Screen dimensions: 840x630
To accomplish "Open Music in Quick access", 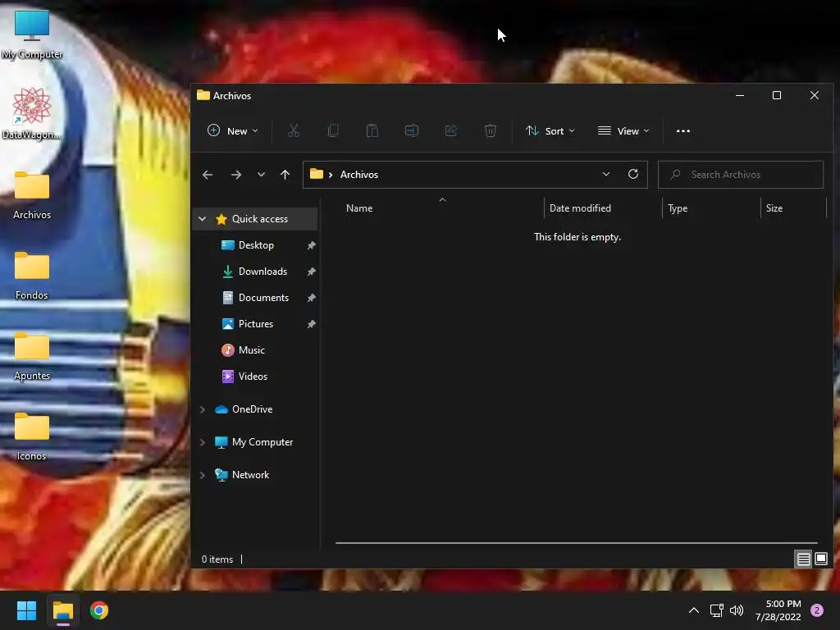I will click(251, 349).
